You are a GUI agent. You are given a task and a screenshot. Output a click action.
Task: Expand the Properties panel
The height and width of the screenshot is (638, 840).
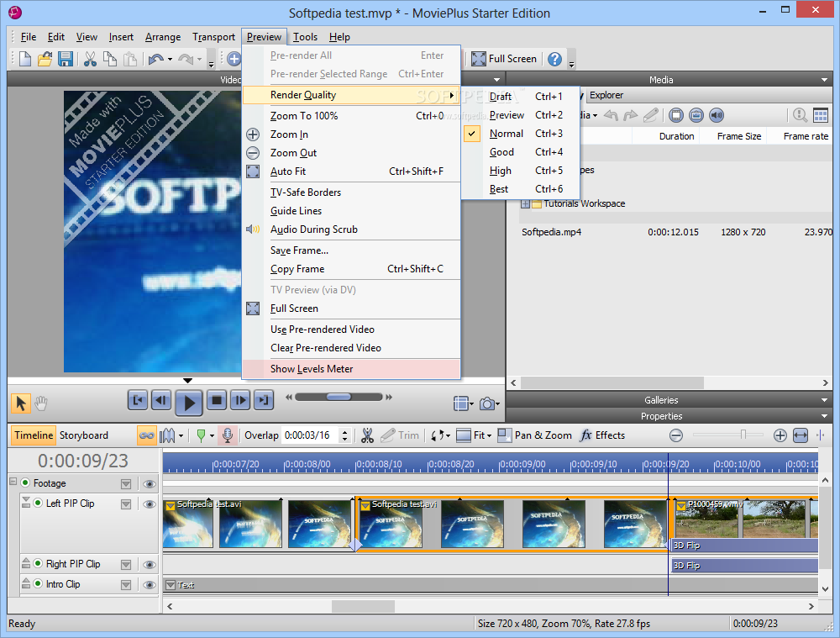824,416
